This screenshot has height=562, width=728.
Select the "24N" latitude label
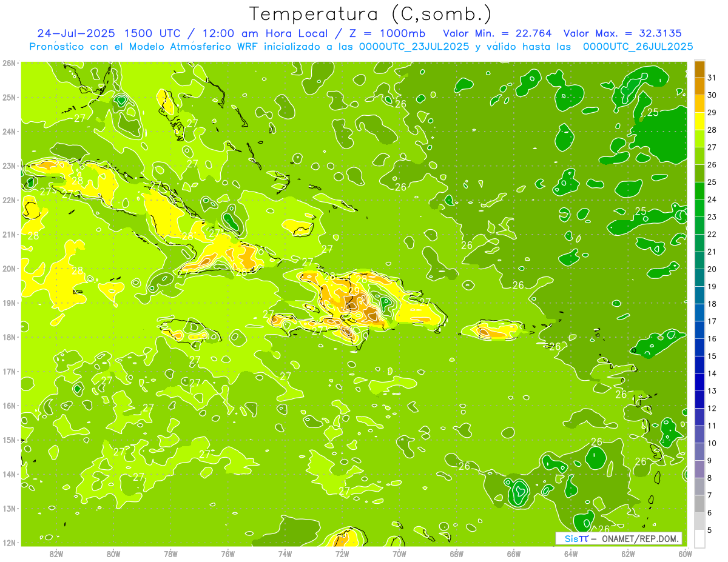point(8,131)
